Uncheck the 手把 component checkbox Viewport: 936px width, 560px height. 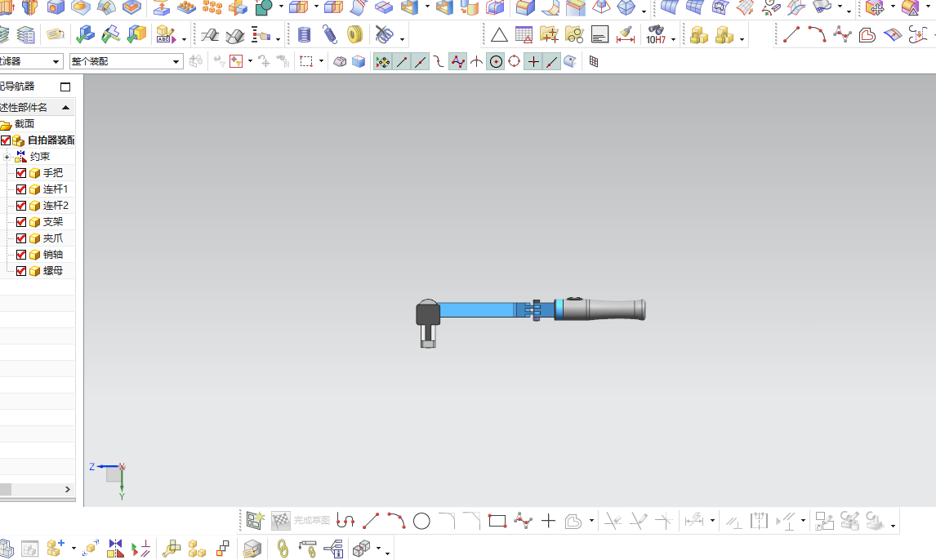pyautogui.click(x=21, y=173)
